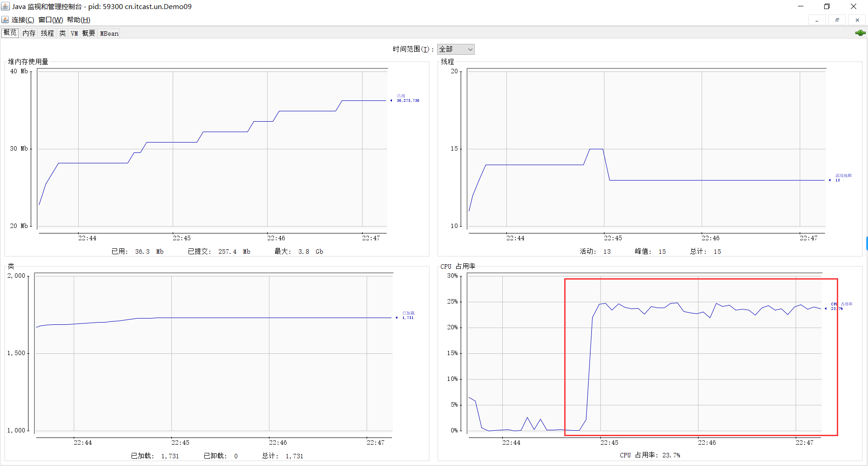Click the 线程 chart plot
868x466 pixels.
pos(646,149)
